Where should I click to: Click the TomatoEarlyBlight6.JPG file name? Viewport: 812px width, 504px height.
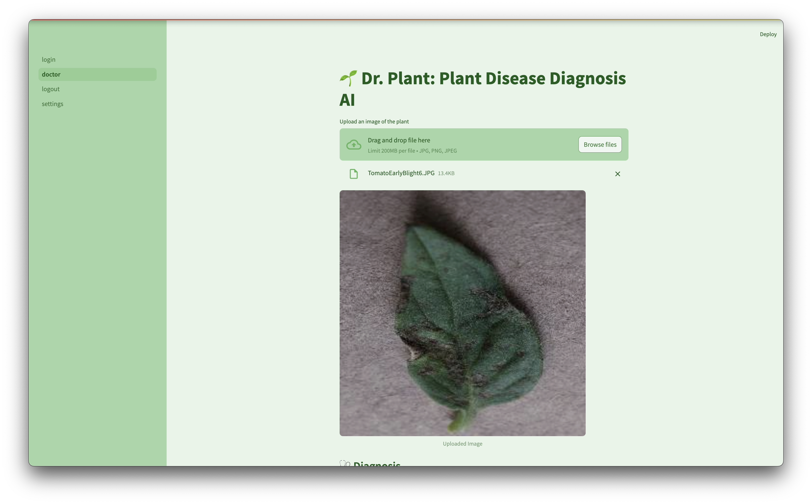[401, 173]
